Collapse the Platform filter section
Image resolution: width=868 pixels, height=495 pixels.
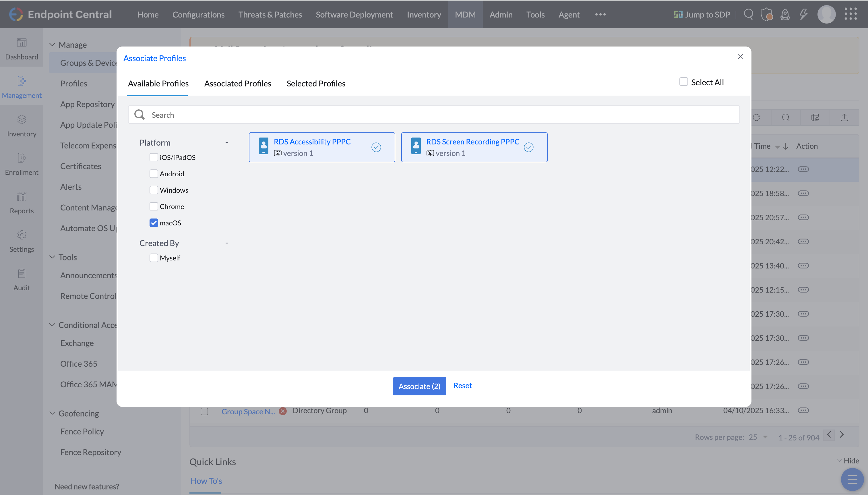[226, 142]
